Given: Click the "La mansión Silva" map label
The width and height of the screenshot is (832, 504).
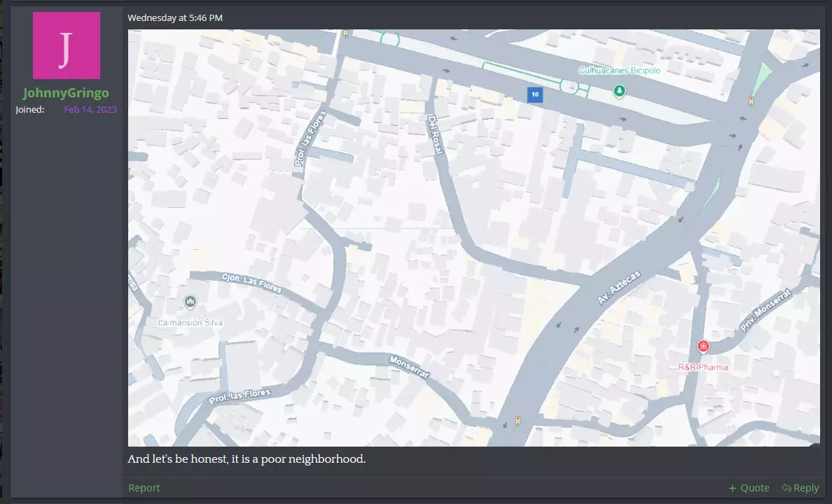Looking at the screenshot, I should [190, 323].
